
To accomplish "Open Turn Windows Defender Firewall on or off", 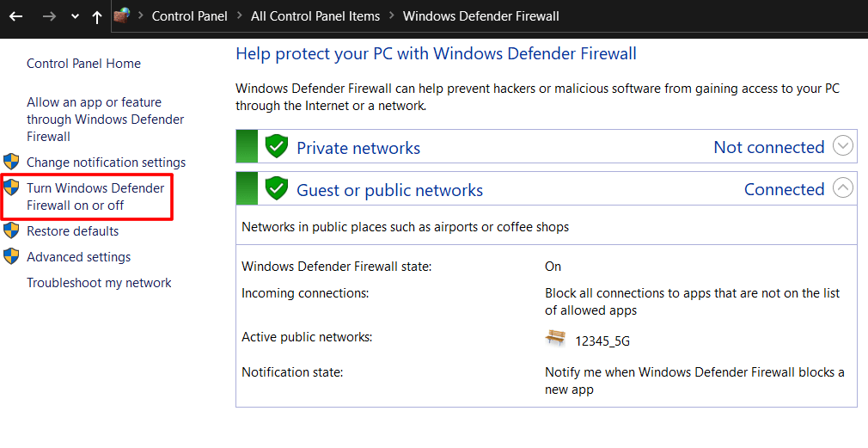I will coord(95,196).
